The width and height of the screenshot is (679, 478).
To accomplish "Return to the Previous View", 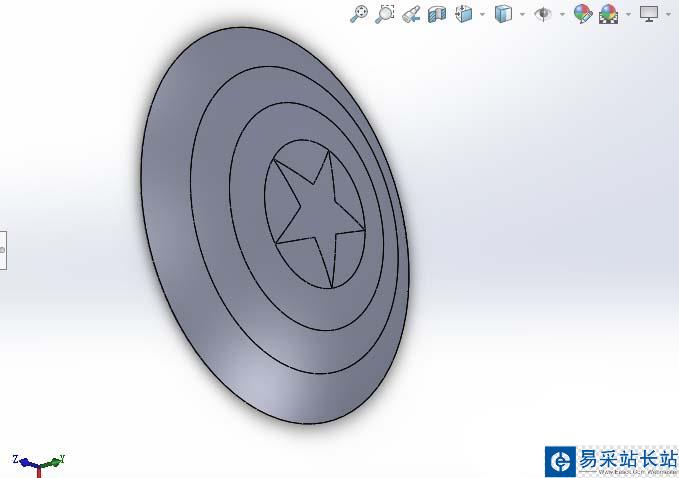I will point(411,14).
